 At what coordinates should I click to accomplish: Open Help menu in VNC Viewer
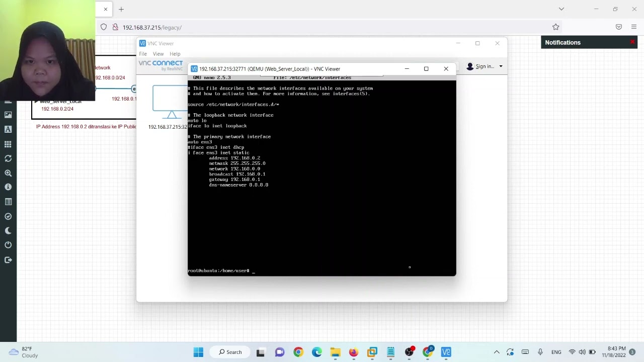coord(175,54)
